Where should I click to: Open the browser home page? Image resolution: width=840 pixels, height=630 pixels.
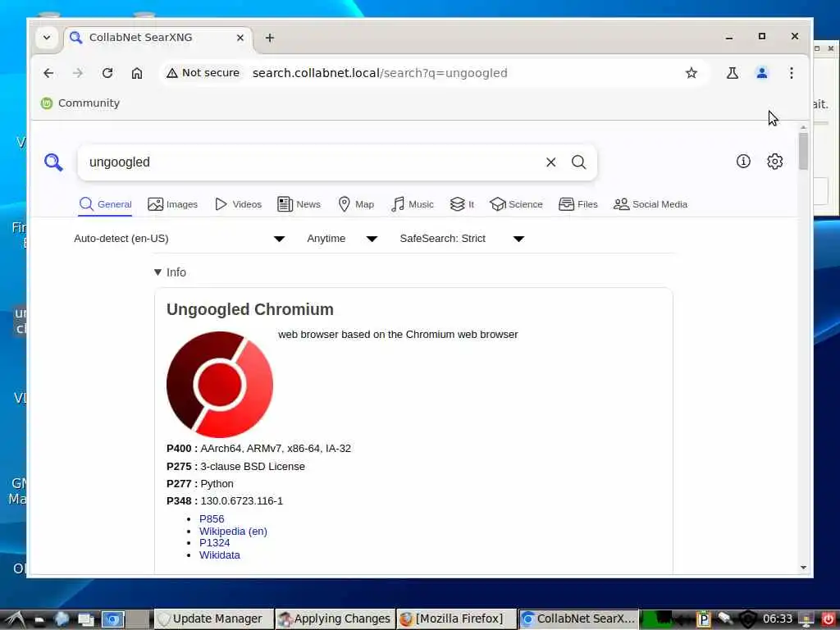pyautogui.click(x=137, y=73)
